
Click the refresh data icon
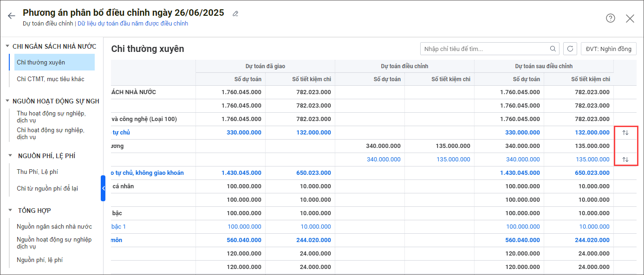click(570, 49)
